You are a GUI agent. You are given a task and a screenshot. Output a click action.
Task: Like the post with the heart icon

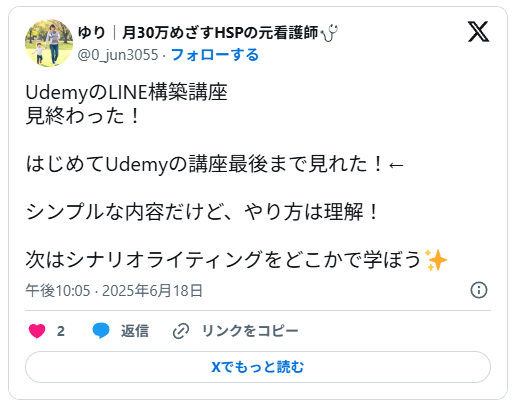[x=37, y=331]
